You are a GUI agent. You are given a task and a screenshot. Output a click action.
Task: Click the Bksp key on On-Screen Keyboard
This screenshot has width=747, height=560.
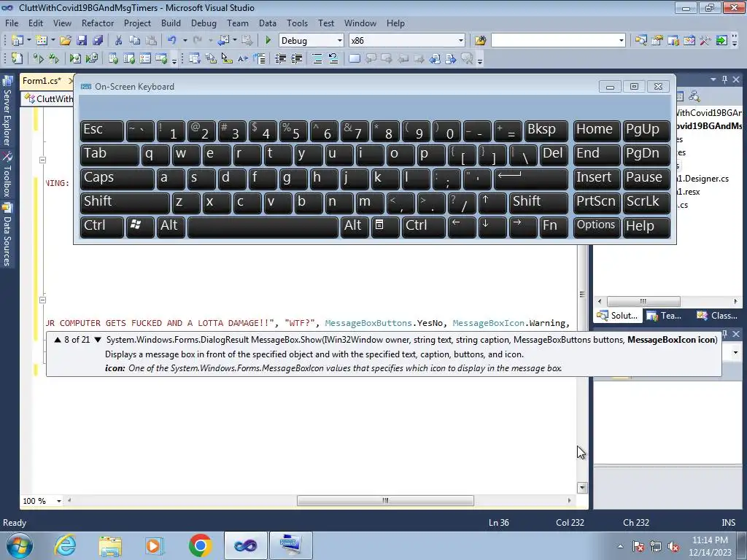(x=546, y=130)
